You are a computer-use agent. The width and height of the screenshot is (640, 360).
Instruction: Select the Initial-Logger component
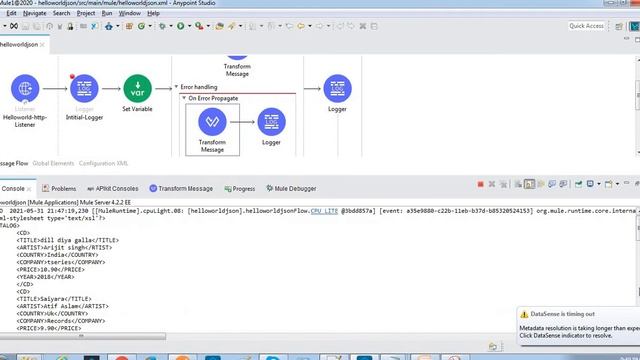(84, 89)
